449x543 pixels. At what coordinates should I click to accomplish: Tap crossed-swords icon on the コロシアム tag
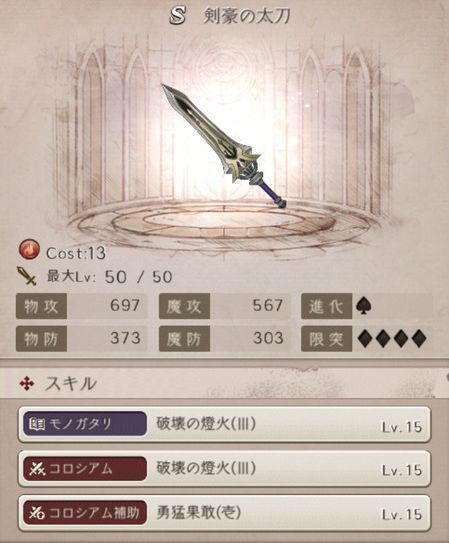[x=37, y=468]
